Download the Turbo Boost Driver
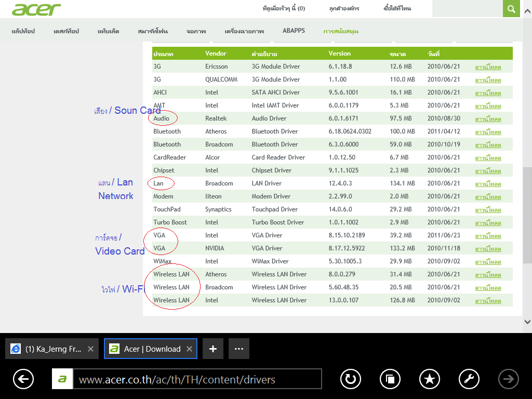The height and width of the screenshot is (399, 532). point(488,222)
